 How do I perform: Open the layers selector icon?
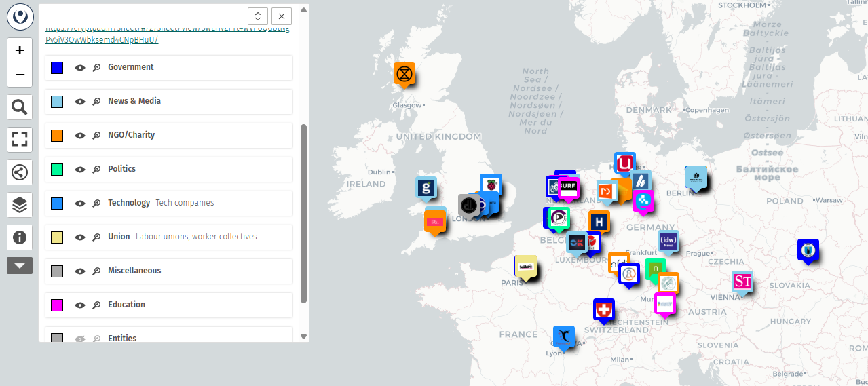(20, 205)
